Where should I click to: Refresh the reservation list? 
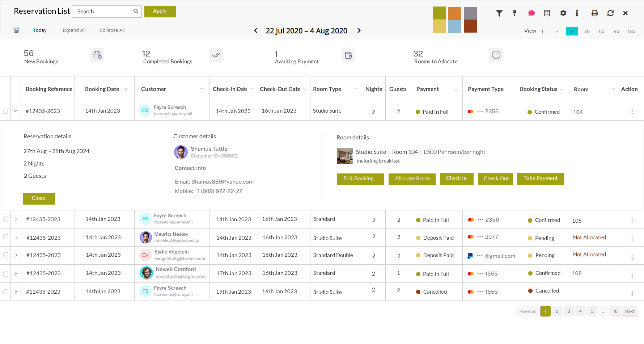click(610, 13)
